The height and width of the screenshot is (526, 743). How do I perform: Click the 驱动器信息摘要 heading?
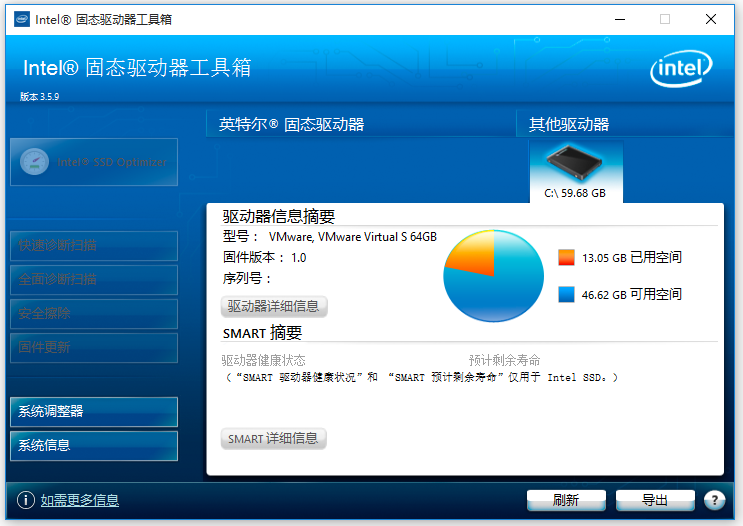[x=279, y=217]
